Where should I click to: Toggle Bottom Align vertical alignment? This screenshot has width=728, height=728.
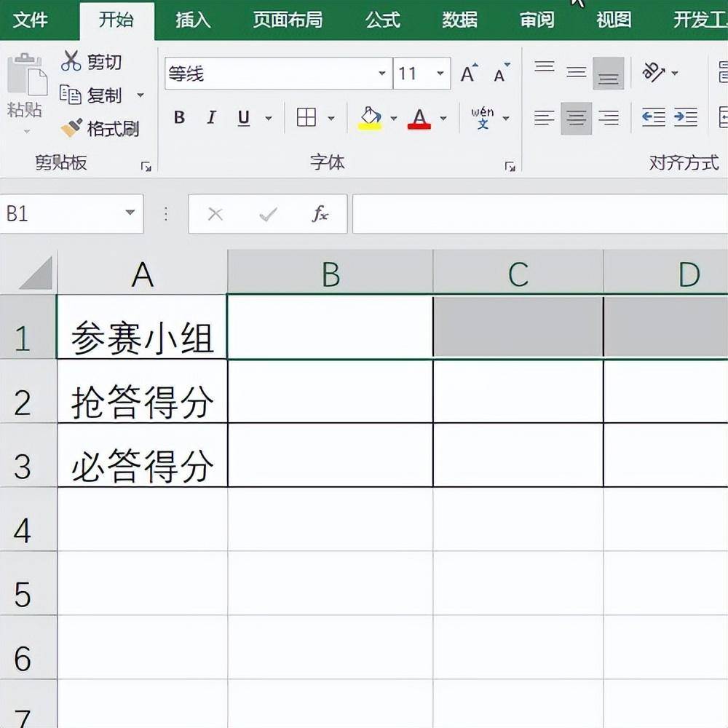[608, 73]
